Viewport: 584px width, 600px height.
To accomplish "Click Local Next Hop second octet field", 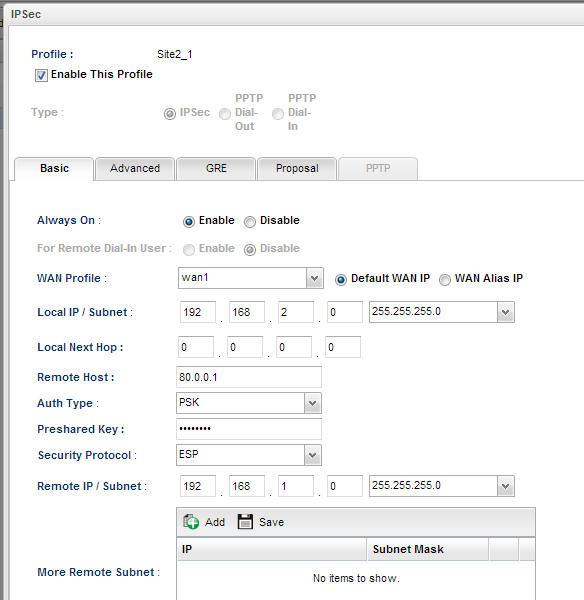I will tap(245, 347).
